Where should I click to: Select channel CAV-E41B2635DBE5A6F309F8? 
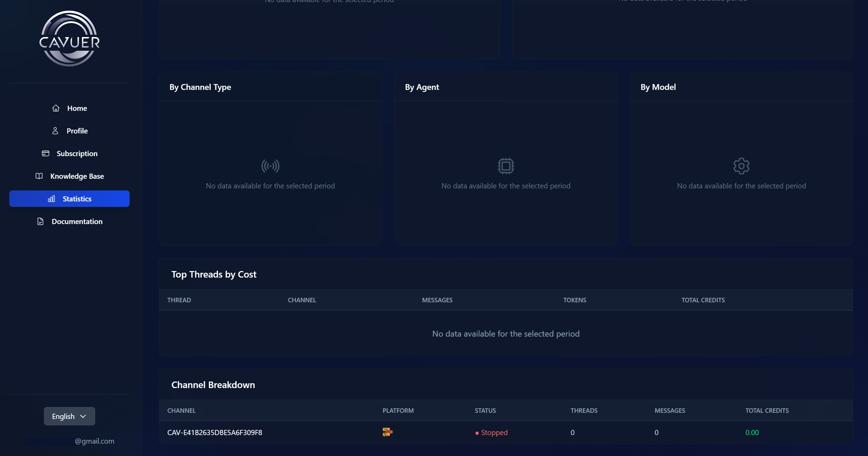[215, 432]
